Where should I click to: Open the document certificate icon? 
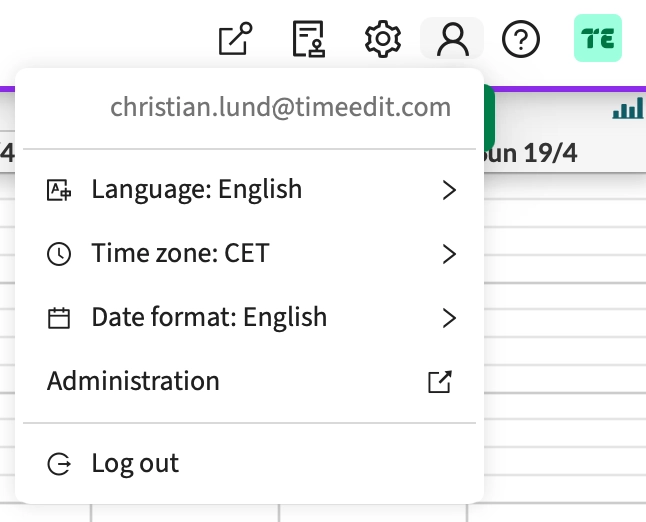pyautogui.click(x=308, y=40)
